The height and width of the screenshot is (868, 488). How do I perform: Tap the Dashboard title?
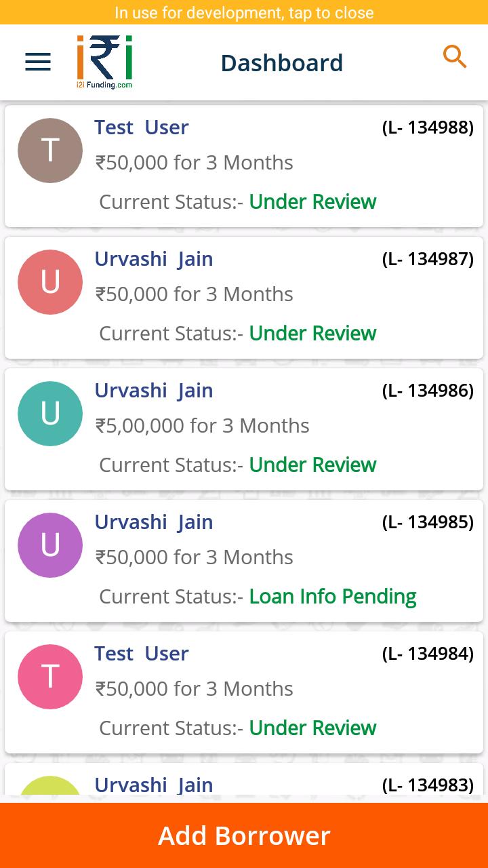282,63
